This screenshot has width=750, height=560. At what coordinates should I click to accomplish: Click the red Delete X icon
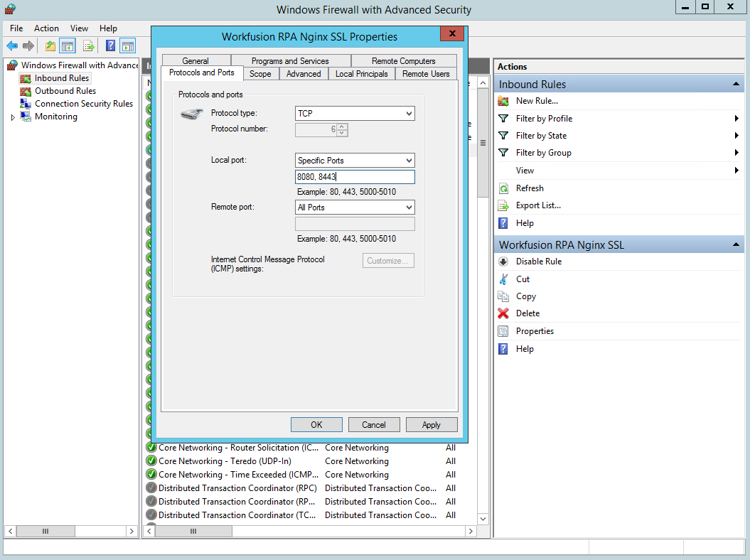coord(503,313)
